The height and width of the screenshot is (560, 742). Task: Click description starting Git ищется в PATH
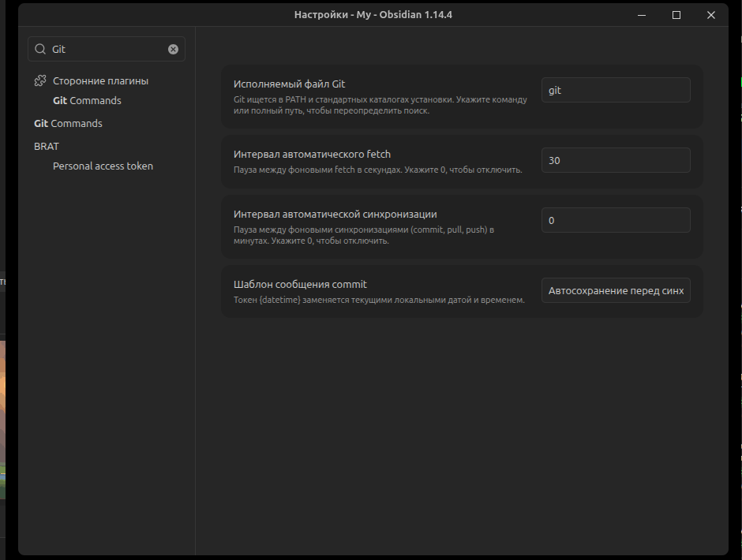[x=380, y=105]
